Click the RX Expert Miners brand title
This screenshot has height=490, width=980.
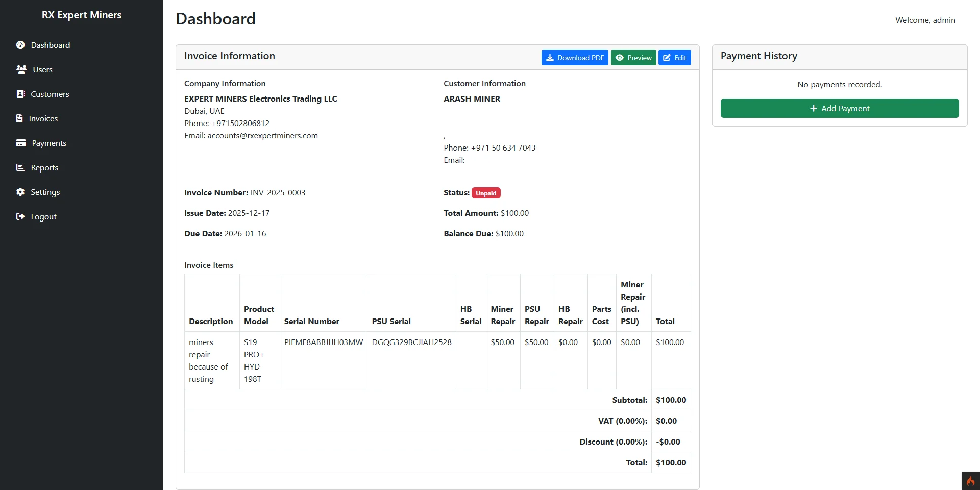(82, 15)
